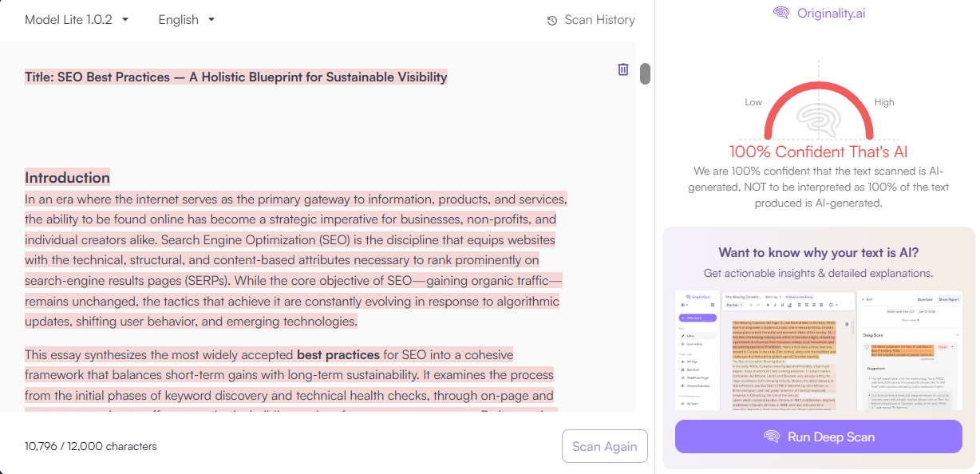980x474 pixels.
Task: Click the dropdown caret next to Model Lite 1.0.2
Action: 125,19
